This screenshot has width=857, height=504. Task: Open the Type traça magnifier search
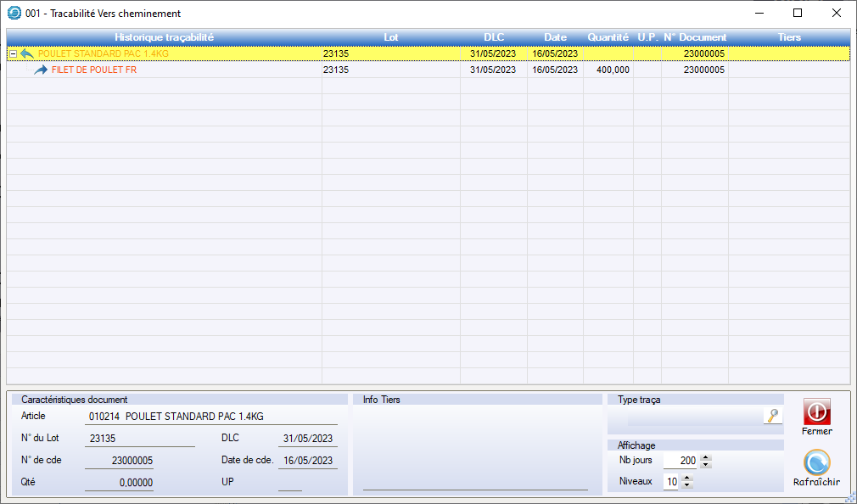(x=772, y=415)
